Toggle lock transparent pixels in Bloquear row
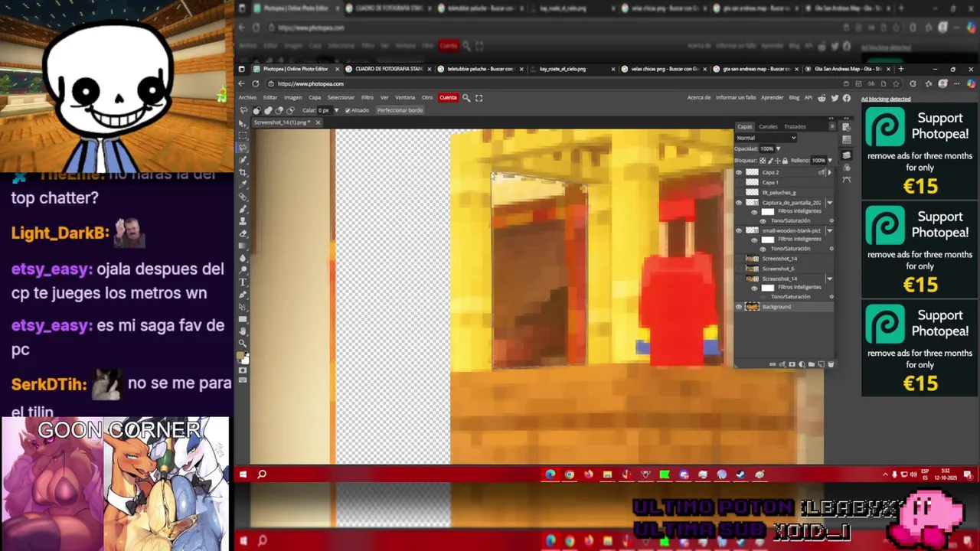980x551 pixels. 763,161
